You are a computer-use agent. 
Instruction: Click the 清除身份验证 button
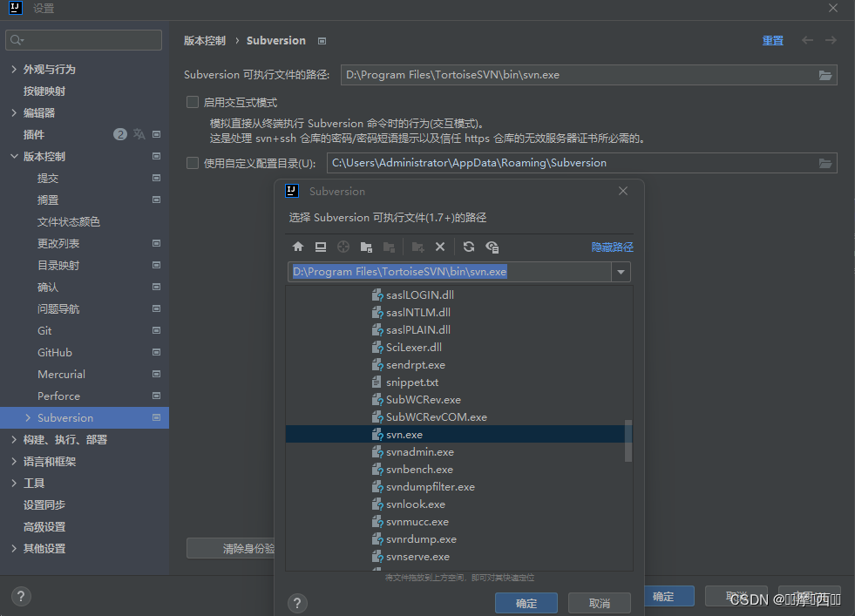click(x=231, y=548)
